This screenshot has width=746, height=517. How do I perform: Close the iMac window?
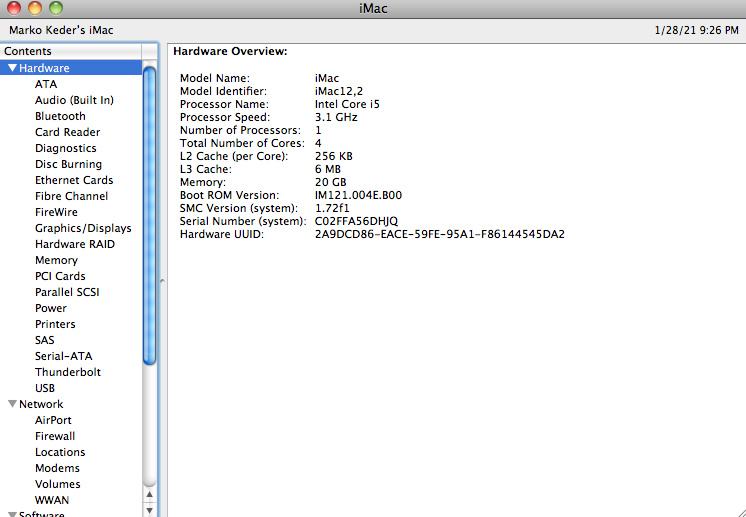[13, 8]
